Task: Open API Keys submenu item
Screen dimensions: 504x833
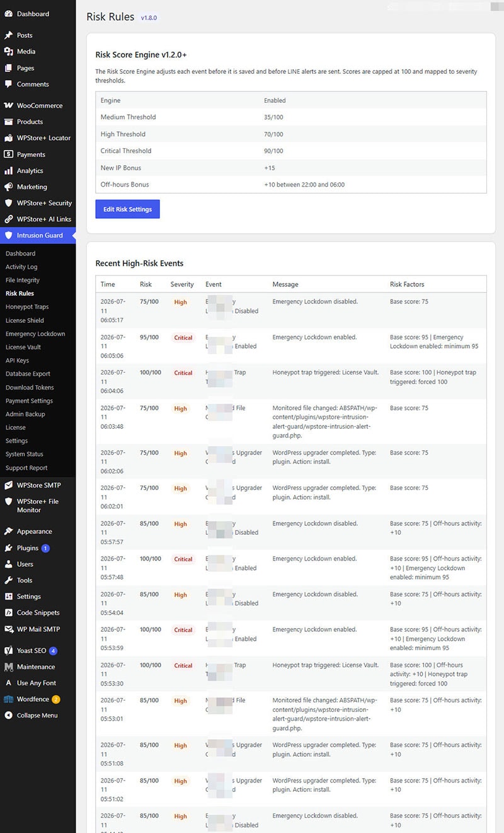Action: click(x=17, y=361)
